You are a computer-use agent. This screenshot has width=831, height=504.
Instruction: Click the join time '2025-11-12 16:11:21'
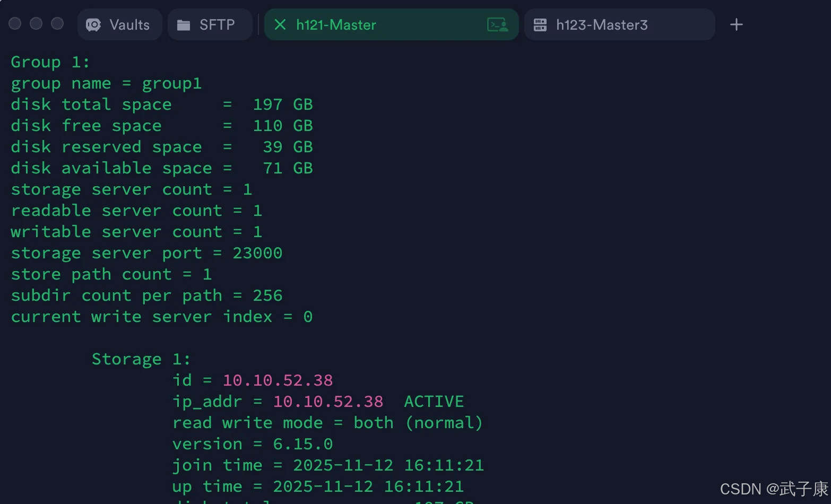pyautogui.click(x=388, y=465)
